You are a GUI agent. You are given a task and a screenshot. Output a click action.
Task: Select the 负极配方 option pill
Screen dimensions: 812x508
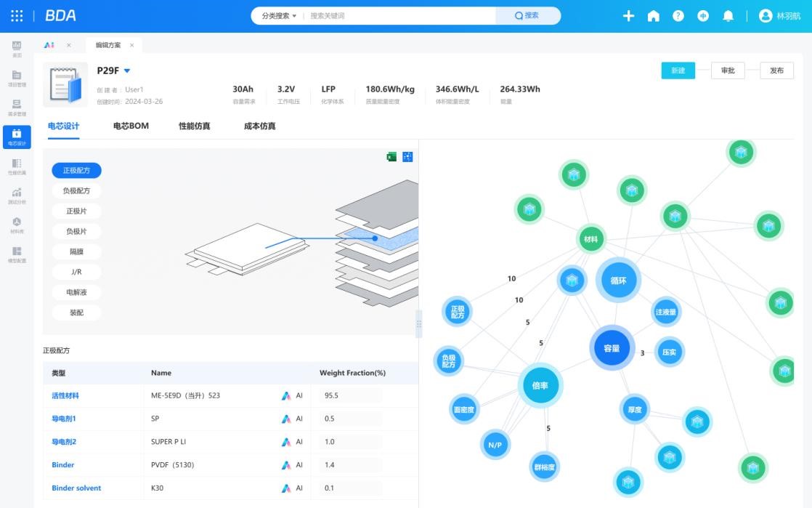click(76, 191)
